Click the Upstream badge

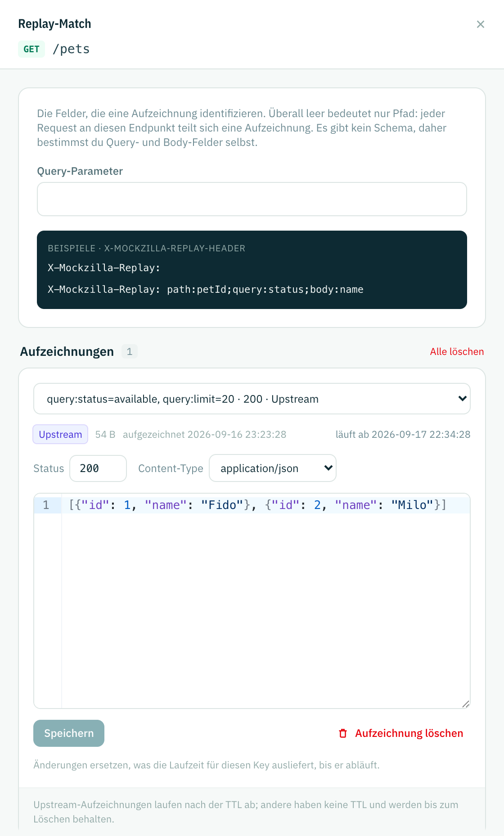pyautogui.click(x=60, y=434)
